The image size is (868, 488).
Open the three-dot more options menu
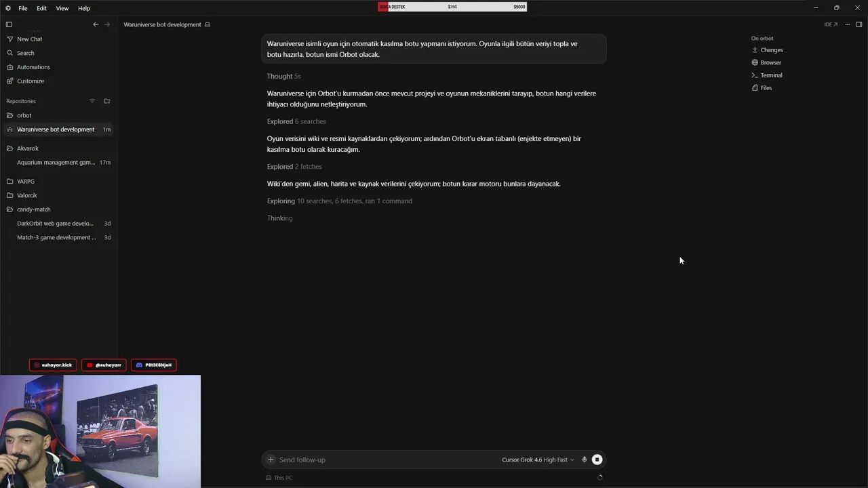pos(848,24)
